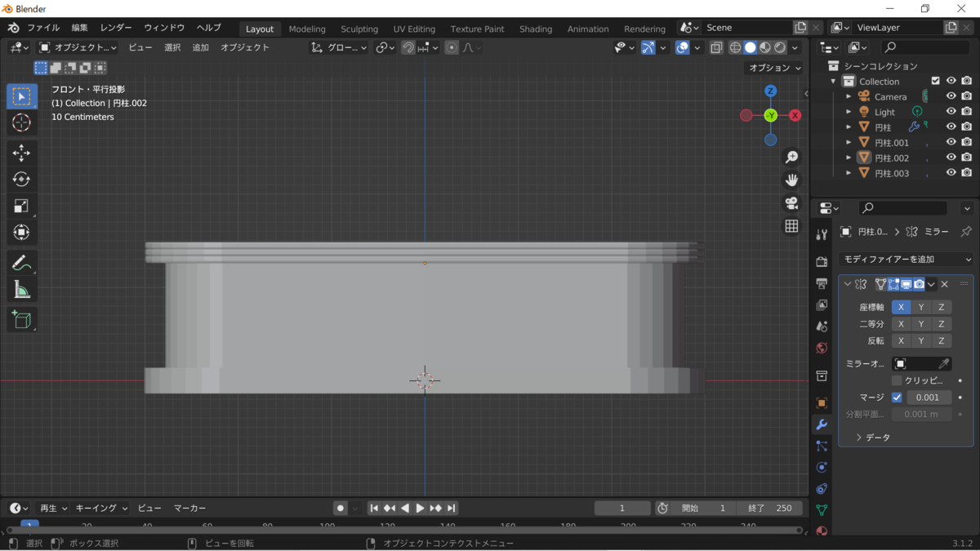This screenshot has height=551, width=980.
Task: Uncheck the Merge checkbox
Action: pyautogui.click(x=897, y=398)
